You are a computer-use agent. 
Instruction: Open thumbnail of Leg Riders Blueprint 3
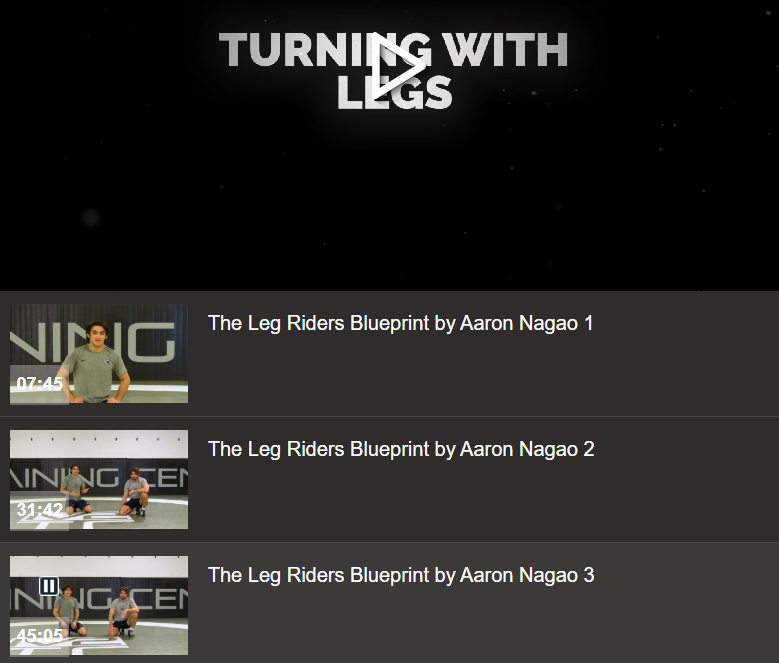pyautogui.click(x=99, y=606)
